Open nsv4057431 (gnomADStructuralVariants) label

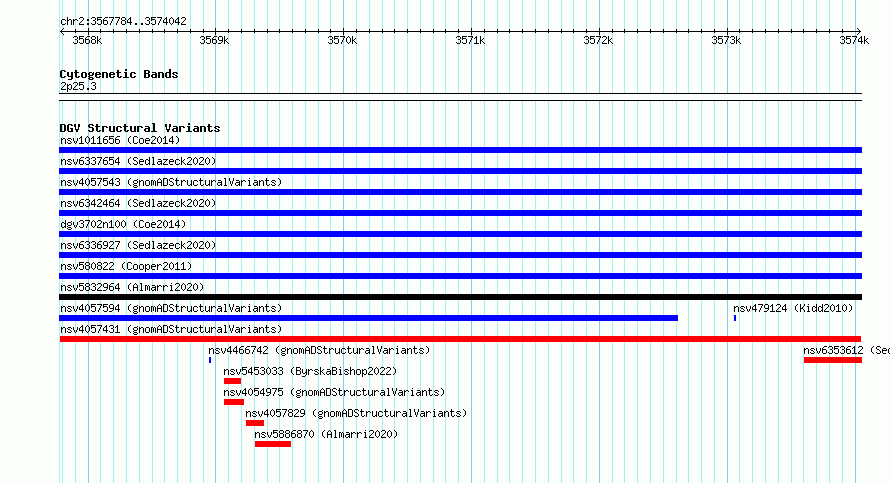click(171, 329)
